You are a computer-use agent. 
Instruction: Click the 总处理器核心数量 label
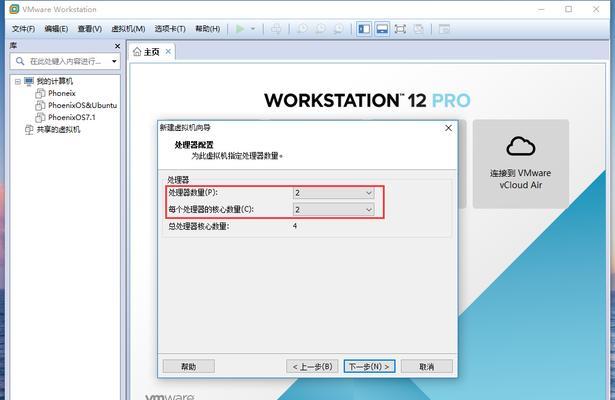click(199, 226)
